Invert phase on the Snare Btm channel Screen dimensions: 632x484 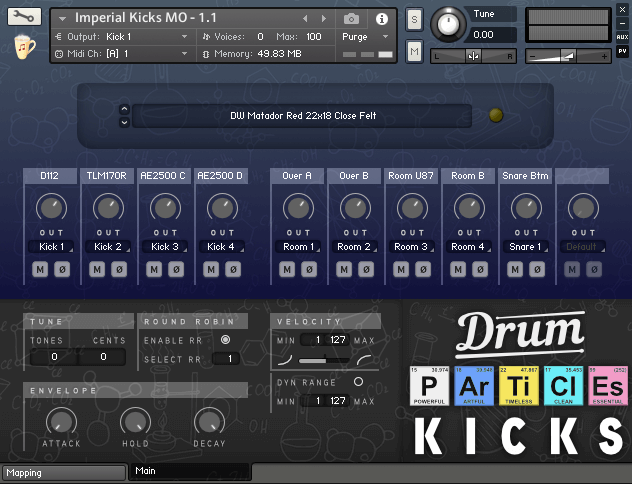coord(537,269)
